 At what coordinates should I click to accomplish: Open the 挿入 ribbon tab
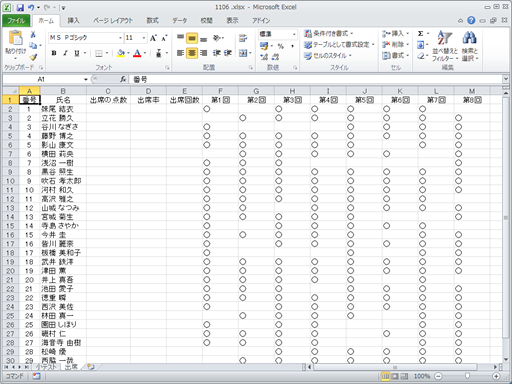tap(73, 20)
